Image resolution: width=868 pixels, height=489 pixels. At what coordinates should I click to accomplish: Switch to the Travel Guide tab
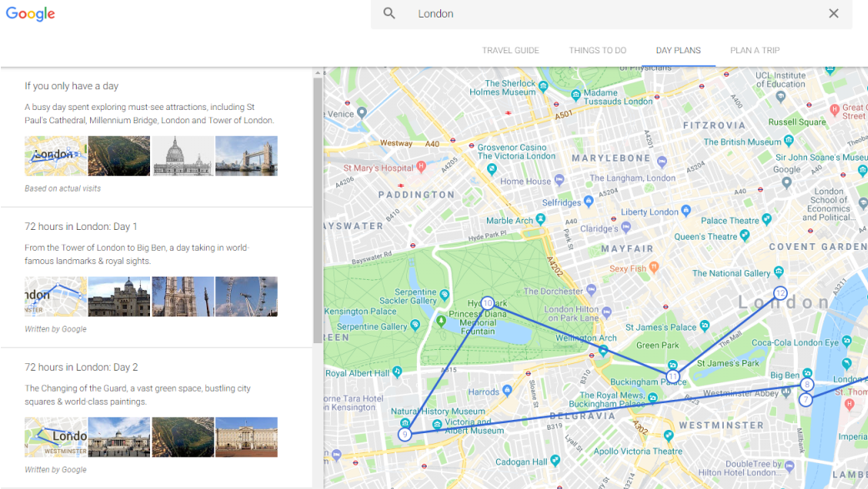click(510, 51)
